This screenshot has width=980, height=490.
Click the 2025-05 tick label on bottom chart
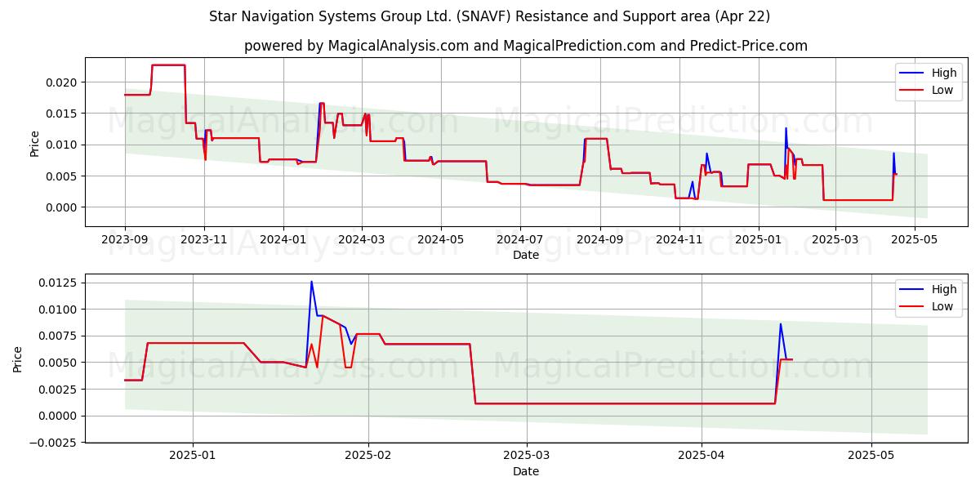(x=871, y=457)
